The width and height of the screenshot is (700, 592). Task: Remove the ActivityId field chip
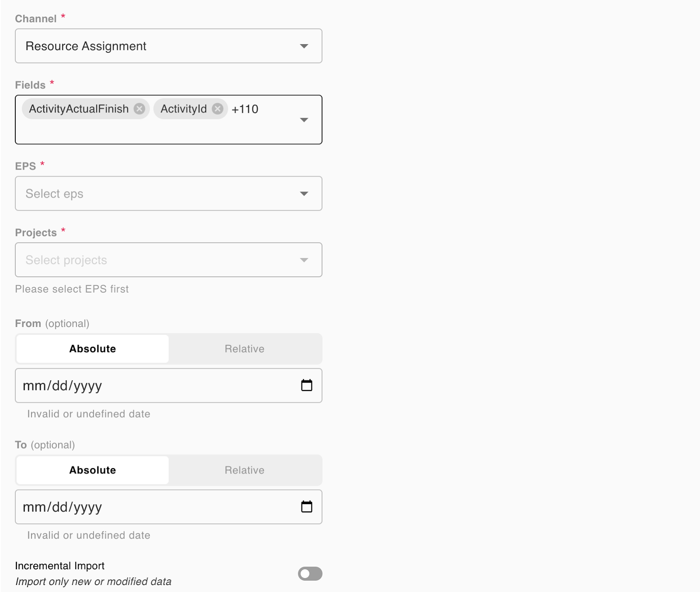click(x=217, y=109)
